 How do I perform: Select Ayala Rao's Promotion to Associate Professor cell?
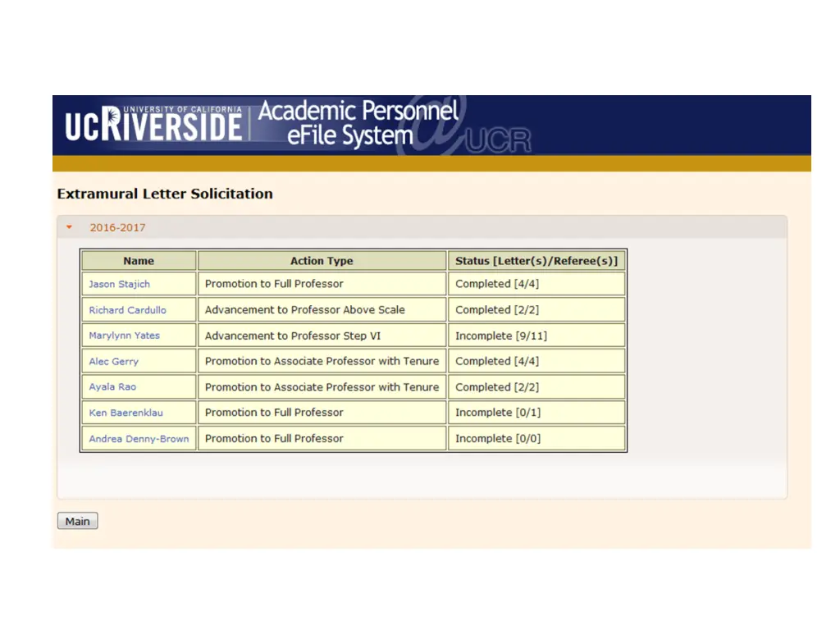322,387
